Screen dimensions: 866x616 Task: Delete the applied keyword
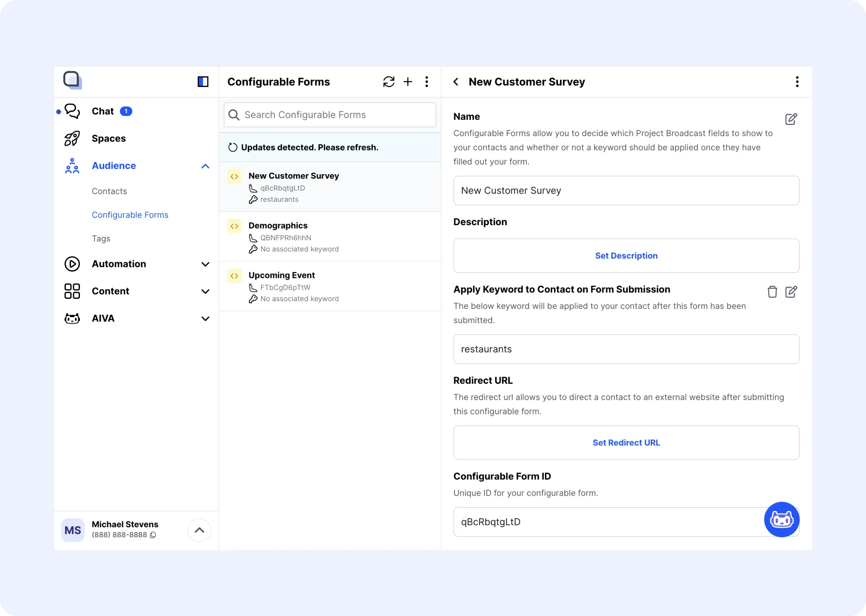pos(772,292)
